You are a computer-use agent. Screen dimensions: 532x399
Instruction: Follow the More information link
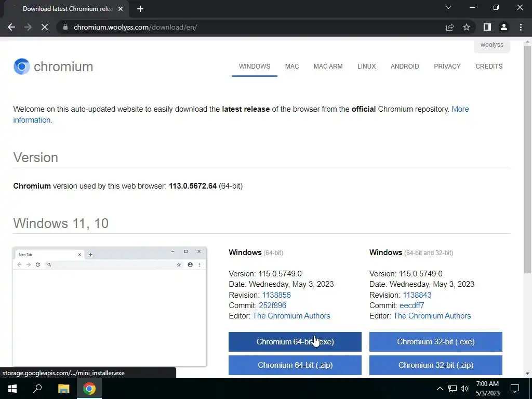460,109
